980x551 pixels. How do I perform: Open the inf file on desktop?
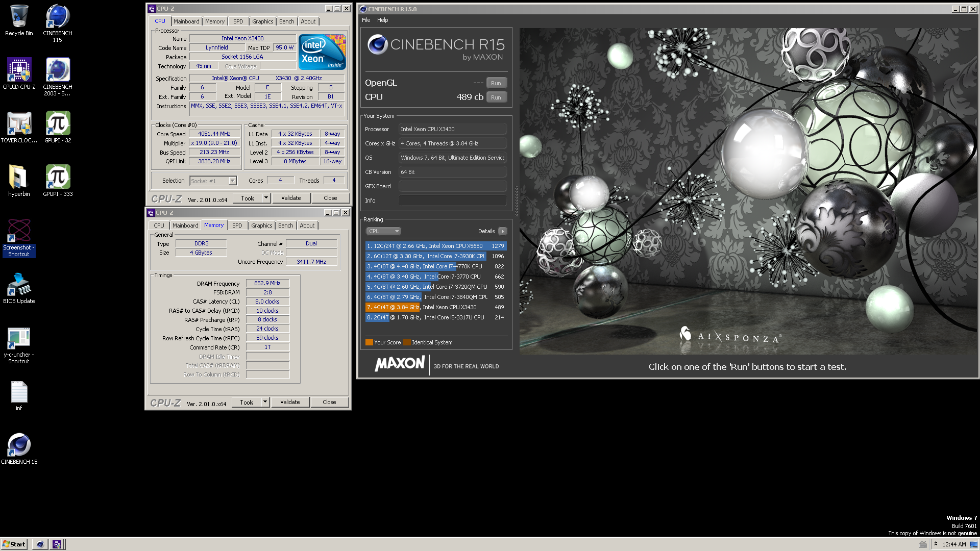tap(19, 395)
